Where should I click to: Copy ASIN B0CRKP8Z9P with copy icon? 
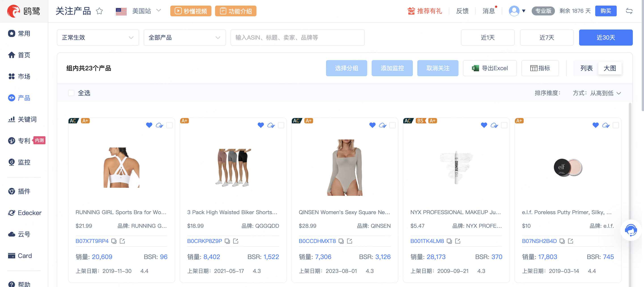point(227,241)
